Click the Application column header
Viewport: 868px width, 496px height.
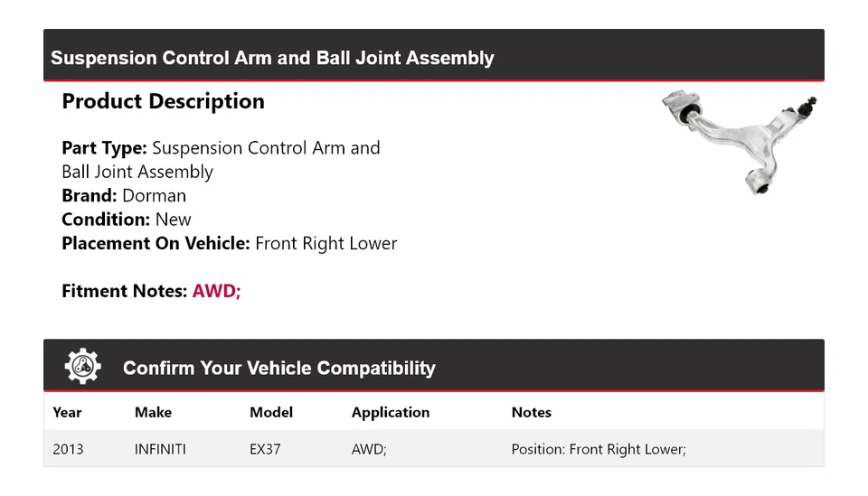391,413
